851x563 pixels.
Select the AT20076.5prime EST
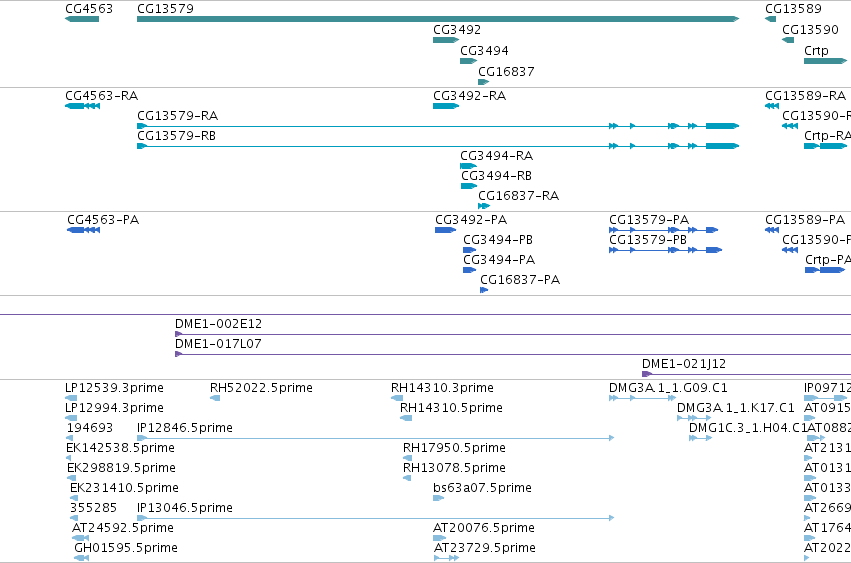pos(440,539)
